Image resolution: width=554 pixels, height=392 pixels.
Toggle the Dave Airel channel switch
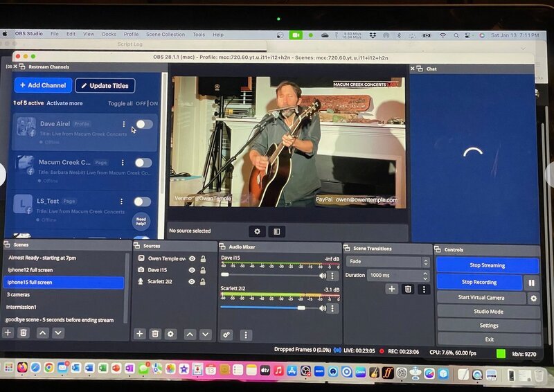pos(143,124)
